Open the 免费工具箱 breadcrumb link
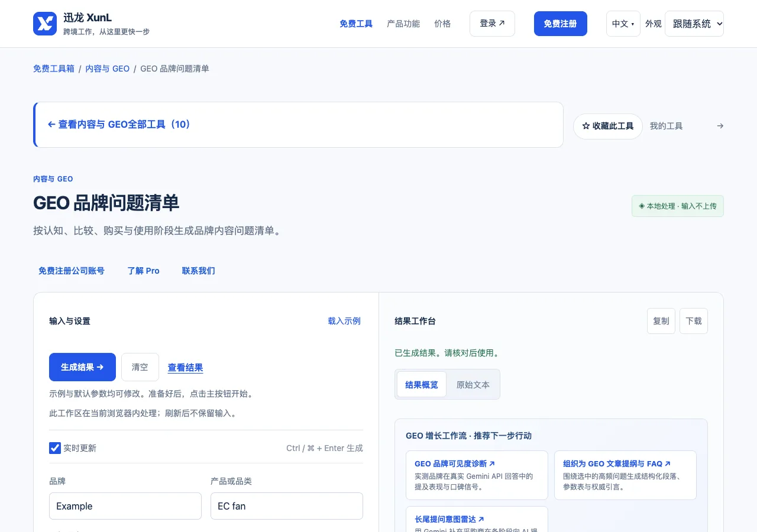Screen dimensions: 757x532 [x=54, y=69]
